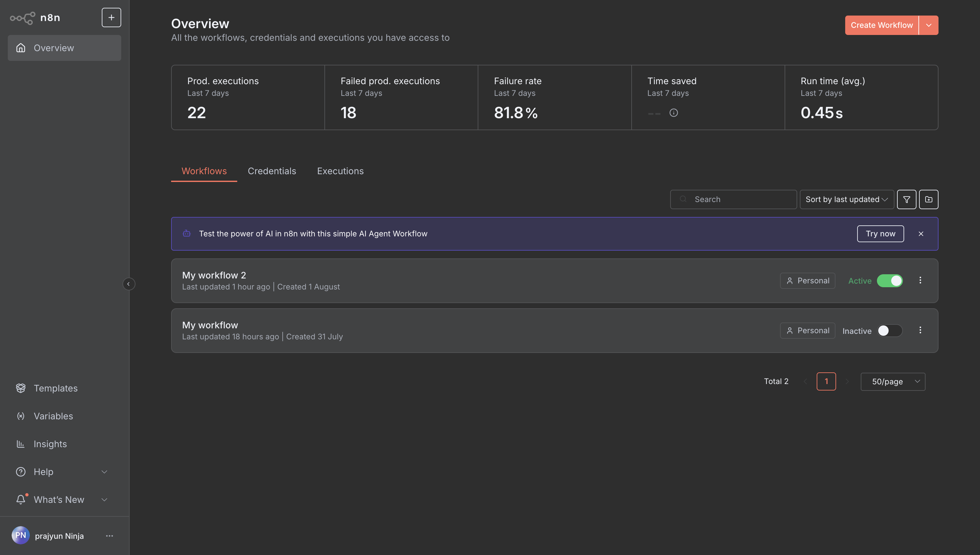Screen dimensions: 980x555
Task: Open the filter funnel button
Action: click(x=906, y=199)
